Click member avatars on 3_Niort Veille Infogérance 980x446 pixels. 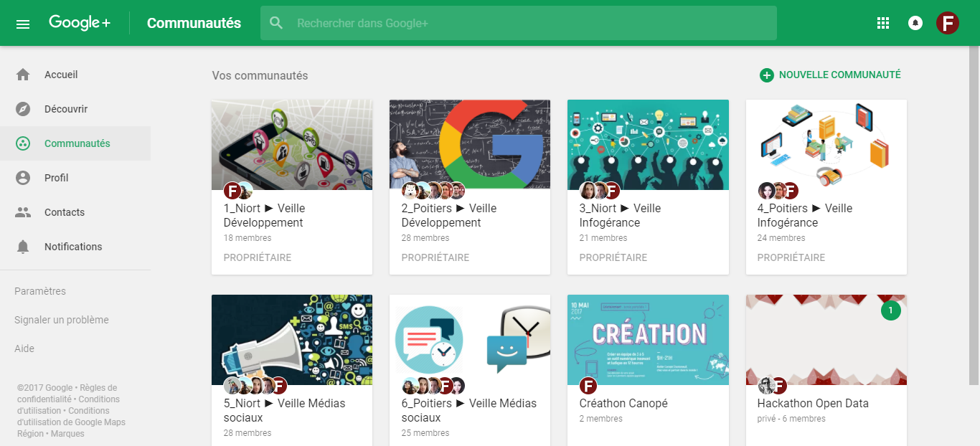(600, 191)
